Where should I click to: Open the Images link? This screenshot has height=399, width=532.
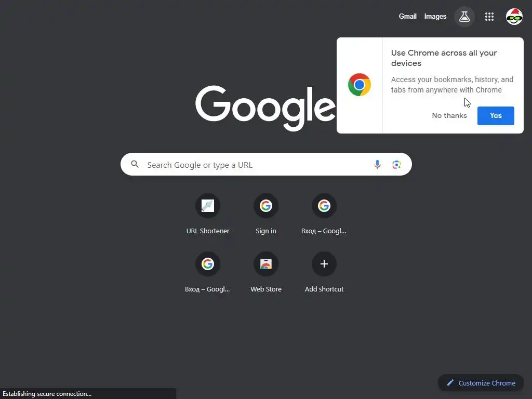coord(435,16)
